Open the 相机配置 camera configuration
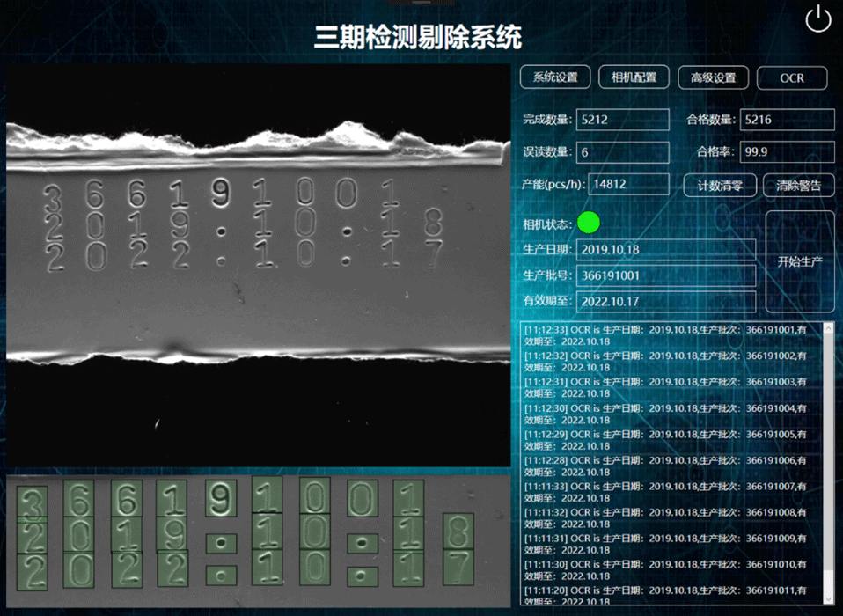This screenshot has width=843, height=616. click(x=634, y=77)
